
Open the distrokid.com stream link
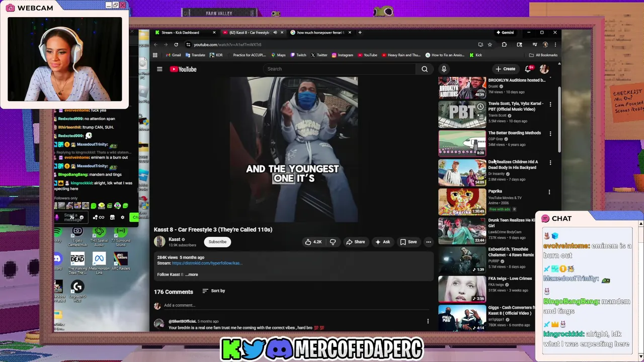tap(207, 263)
